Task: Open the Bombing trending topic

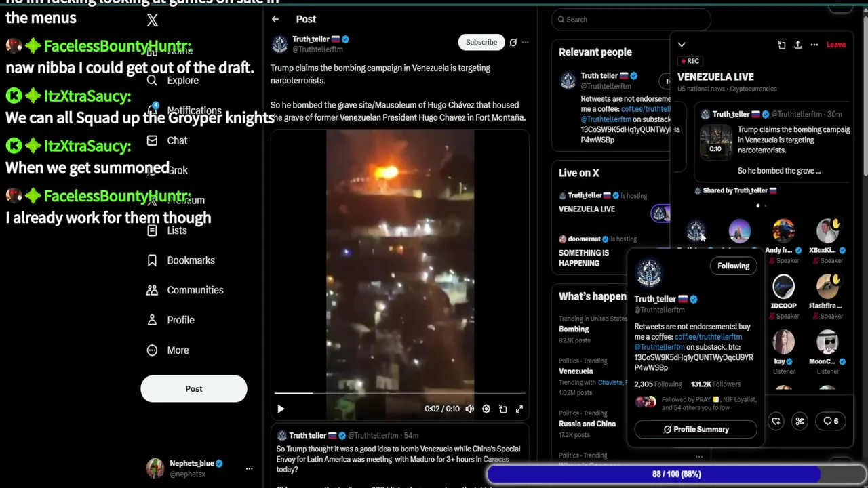Action: tap(574, 329)
